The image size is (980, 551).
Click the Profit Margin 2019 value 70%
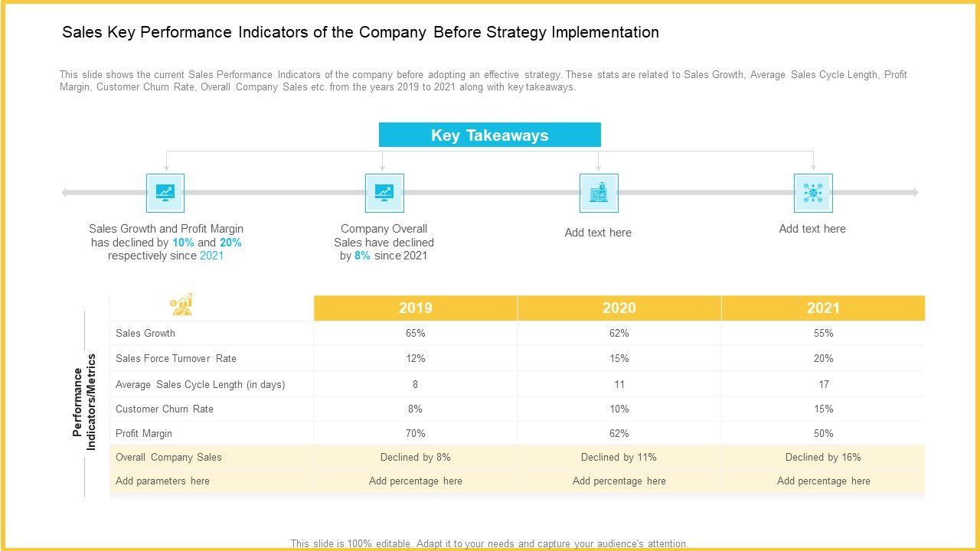pos(416,433)
